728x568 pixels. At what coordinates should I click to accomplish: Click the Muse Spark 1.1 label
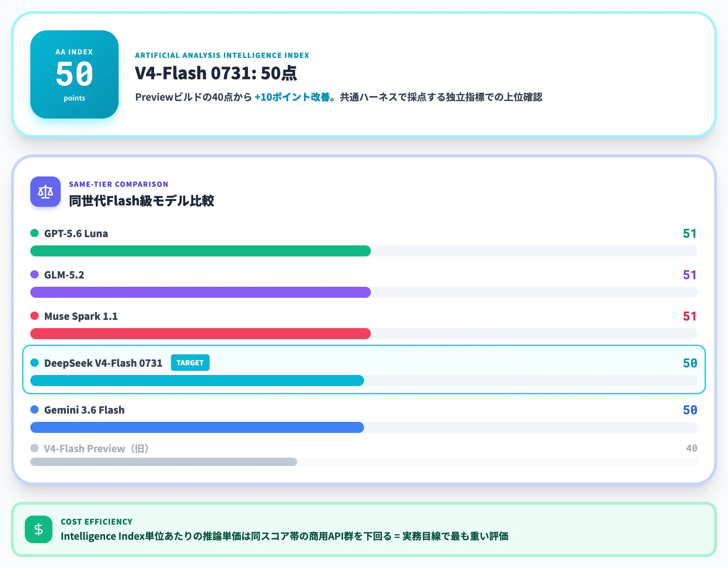pyautogui.click(x=81, y=316)
